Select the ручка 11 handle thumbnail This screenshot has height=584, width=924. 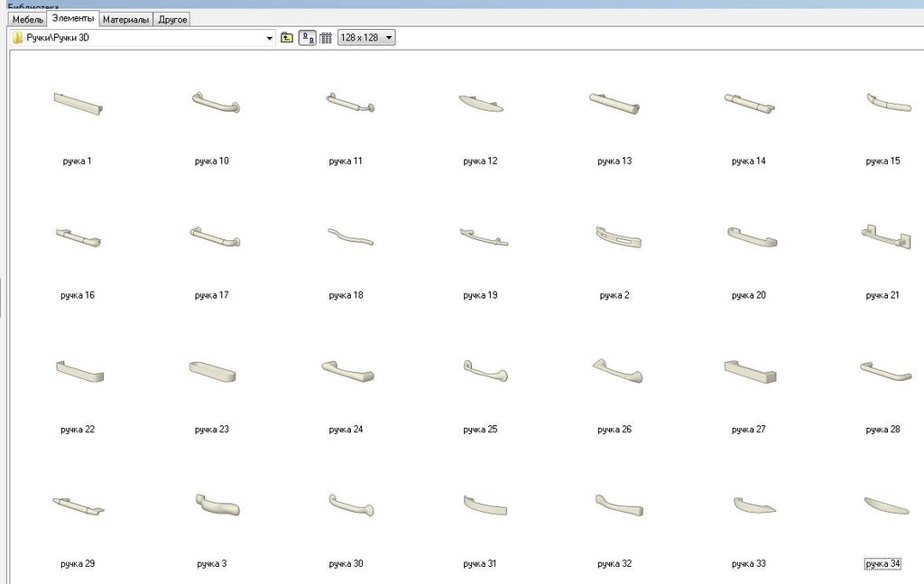[350, 103]
